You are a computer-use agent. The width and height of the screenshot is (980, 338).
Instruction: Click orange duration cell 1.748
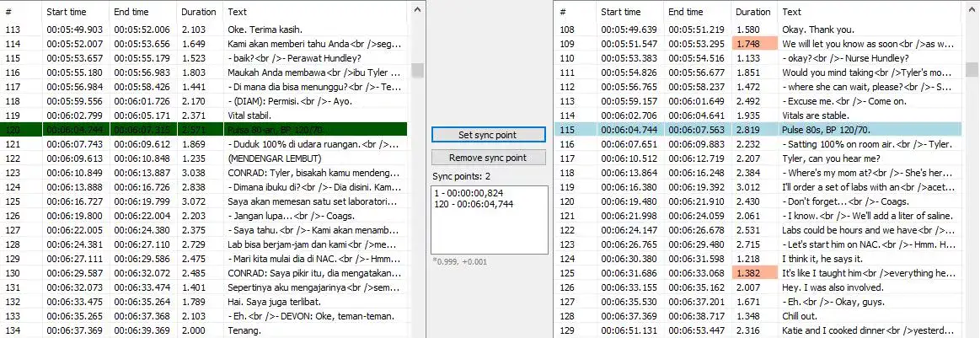pos(754,44)
